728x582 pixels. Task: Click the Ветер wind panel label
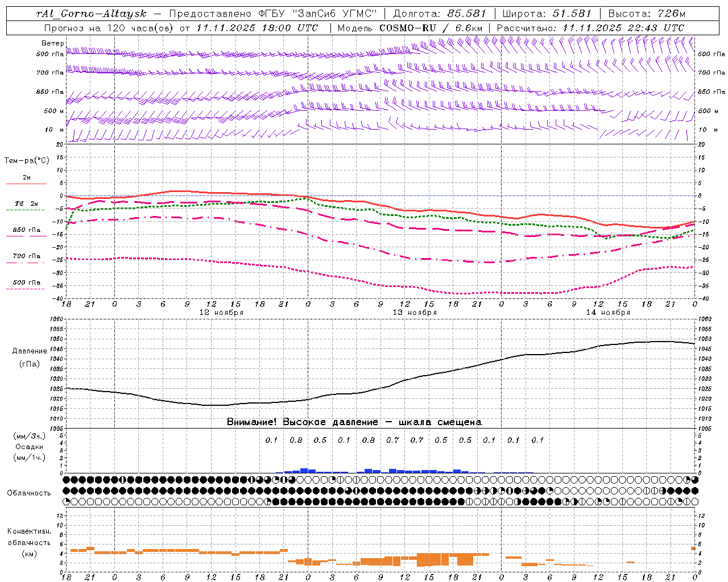(53, 43)
